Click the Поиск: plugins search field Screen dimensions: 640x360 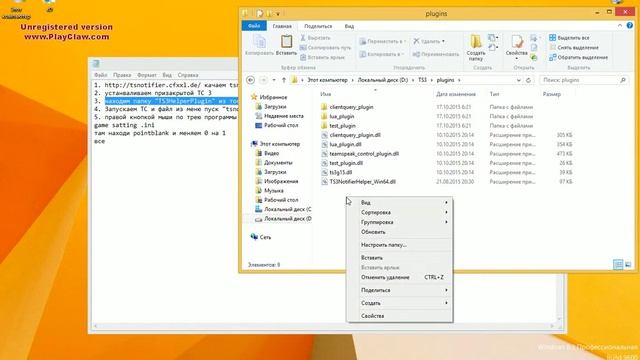click(x=584, y=80)
